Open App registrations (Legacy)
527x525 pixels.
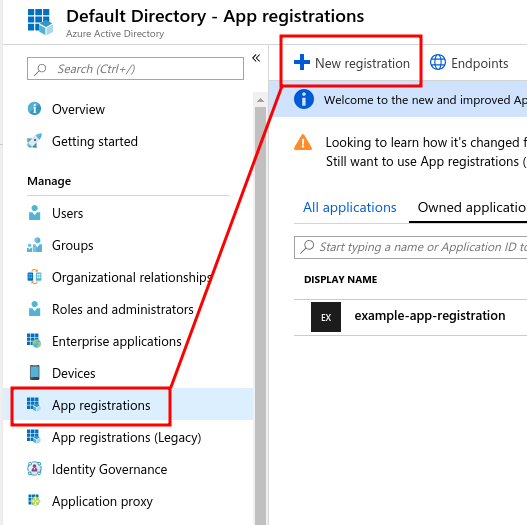click(x=126, y=437)
